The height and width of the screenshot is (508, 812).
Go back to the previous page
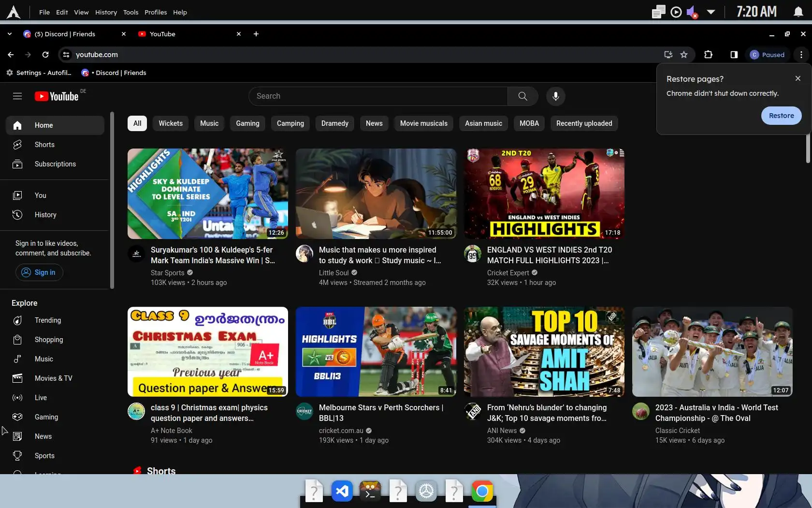11,55
